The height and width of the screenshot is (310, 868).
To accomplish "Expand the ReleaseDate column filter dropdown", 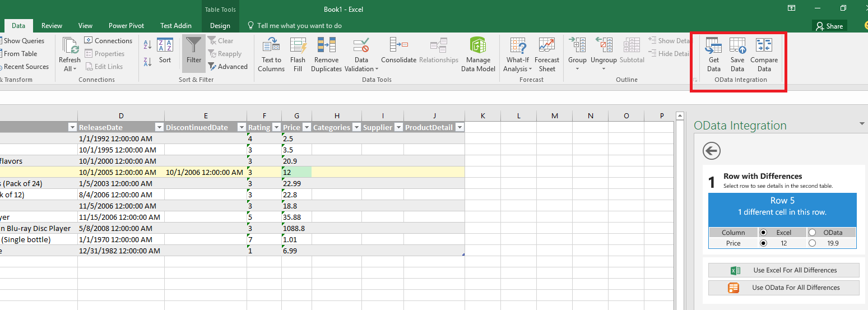I will tap(159, 128).
